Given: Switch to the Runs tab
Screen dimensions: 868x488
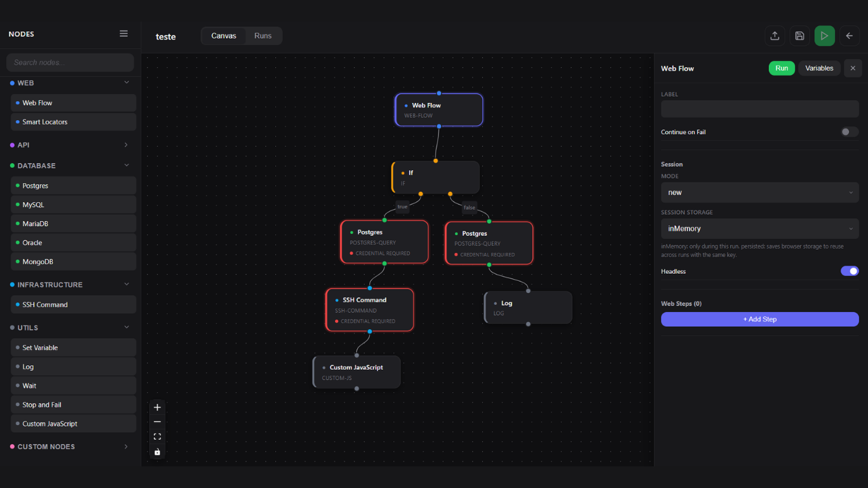Looking at the screenshot, I should pos(263,36).
